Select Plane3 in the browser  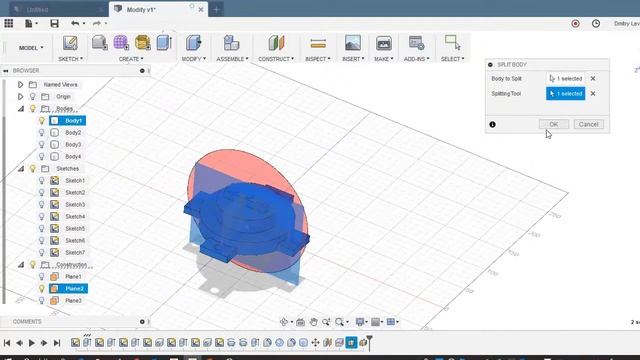(x=73, y=300)
